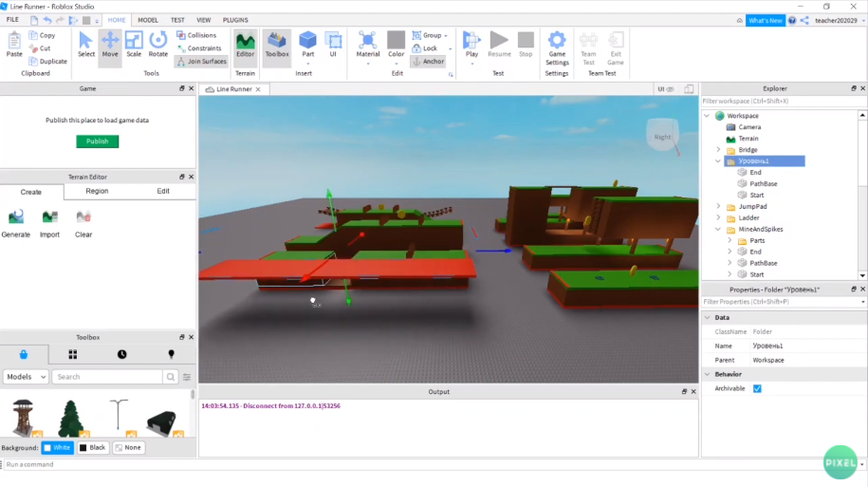
Task: Open the UI insert tool
Action: (333, 45)
